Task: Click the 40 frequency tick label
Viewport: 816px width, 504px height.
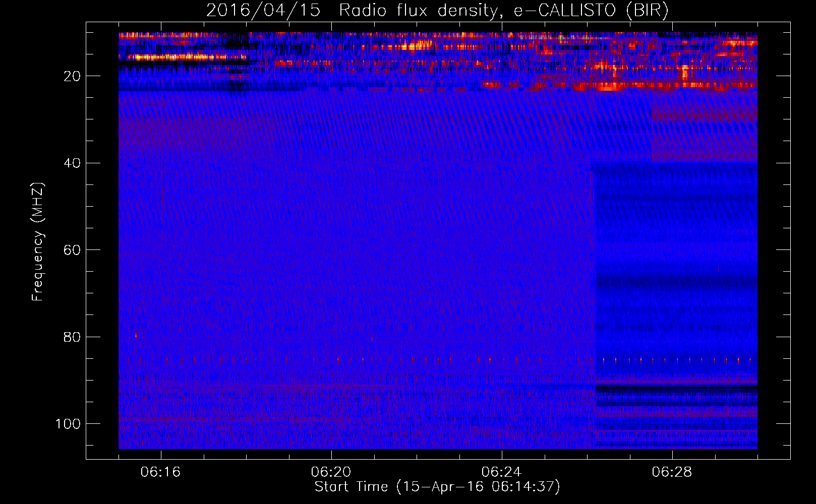Action: (72, 163)
